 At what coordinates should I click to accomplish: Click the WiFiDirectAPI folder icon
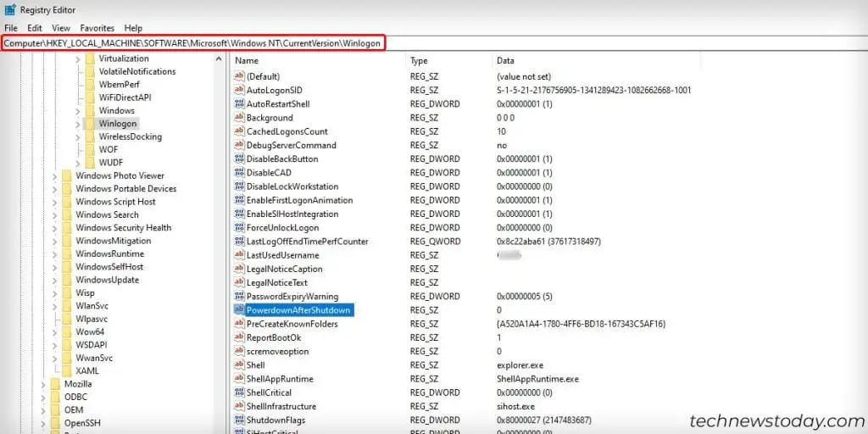pyautogui.click(x=90, y=97)
